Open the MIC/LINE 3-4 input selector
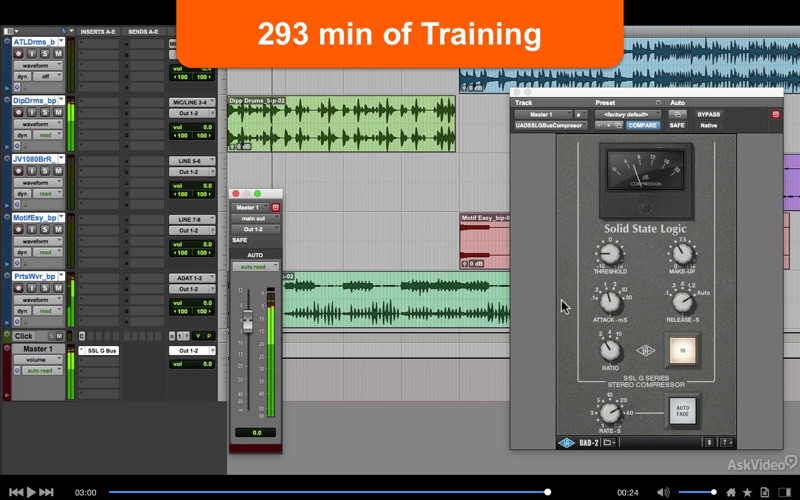Screen dimensions: 800x500 [192, 103]
